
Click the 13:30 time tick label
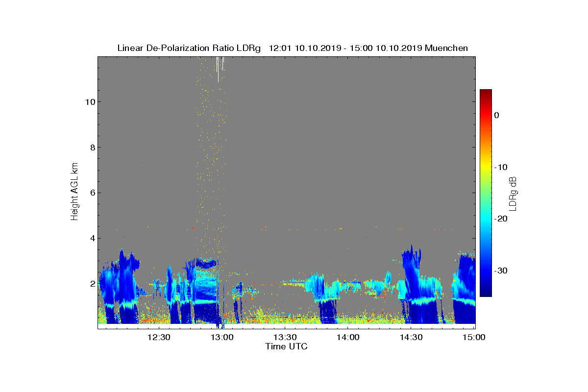pyautogui.click(x=285, y=337)
